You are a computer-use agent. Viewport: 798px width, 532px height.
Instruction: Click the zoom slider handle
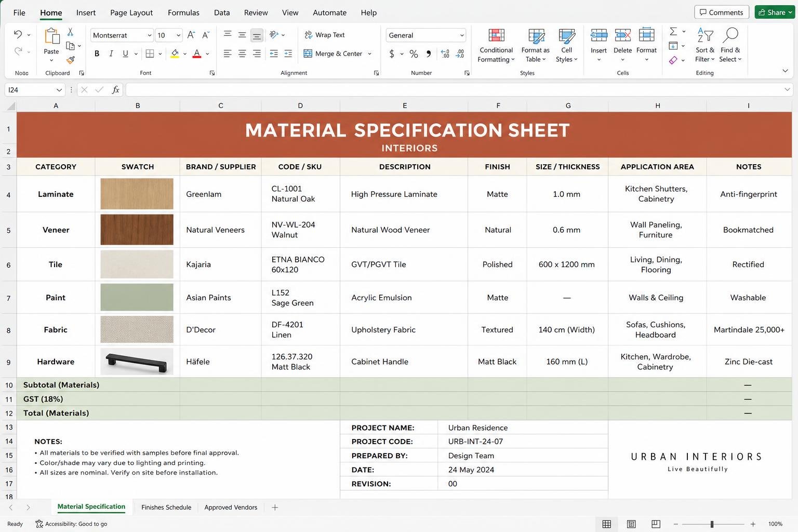pyautogui.click(x=712, y=524)
